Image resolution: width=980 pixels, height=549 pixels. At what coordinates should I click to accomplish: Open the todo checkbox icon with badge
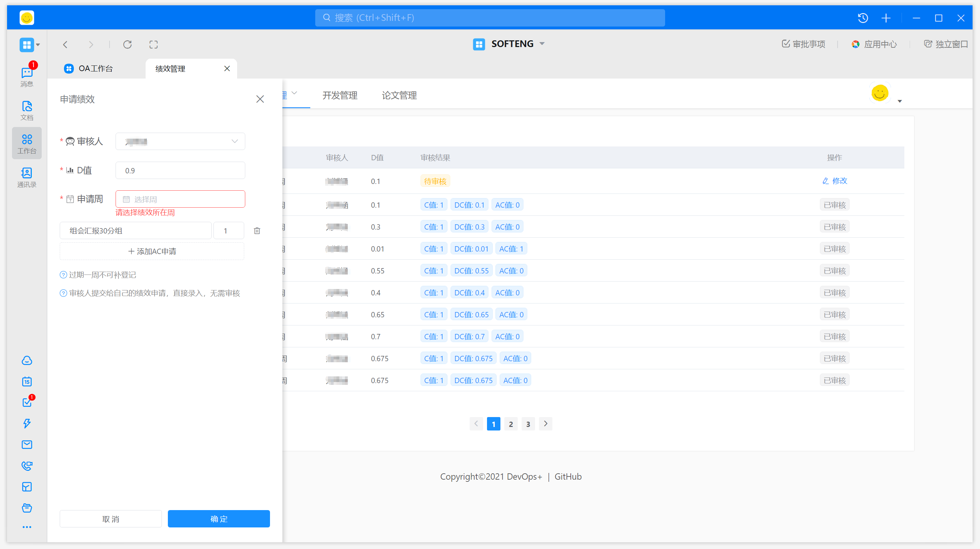coord(27,403)
